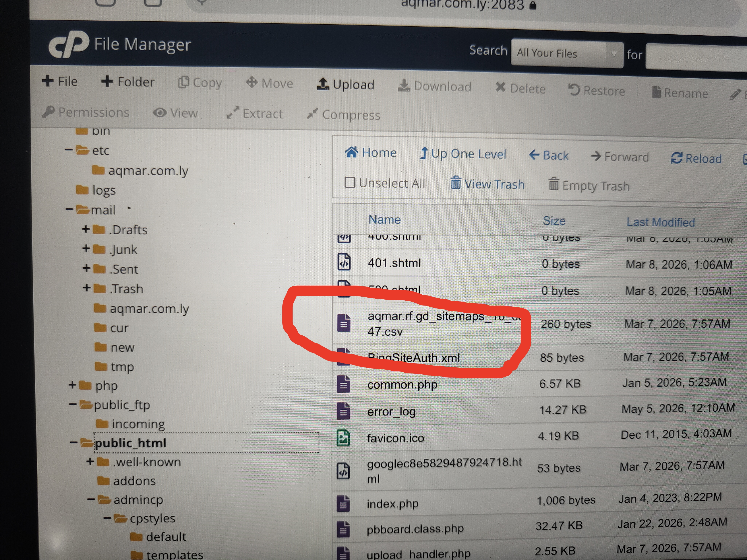The image size is (747, 560).
Task: Go Back in file navigation
Action: [548, 155]
